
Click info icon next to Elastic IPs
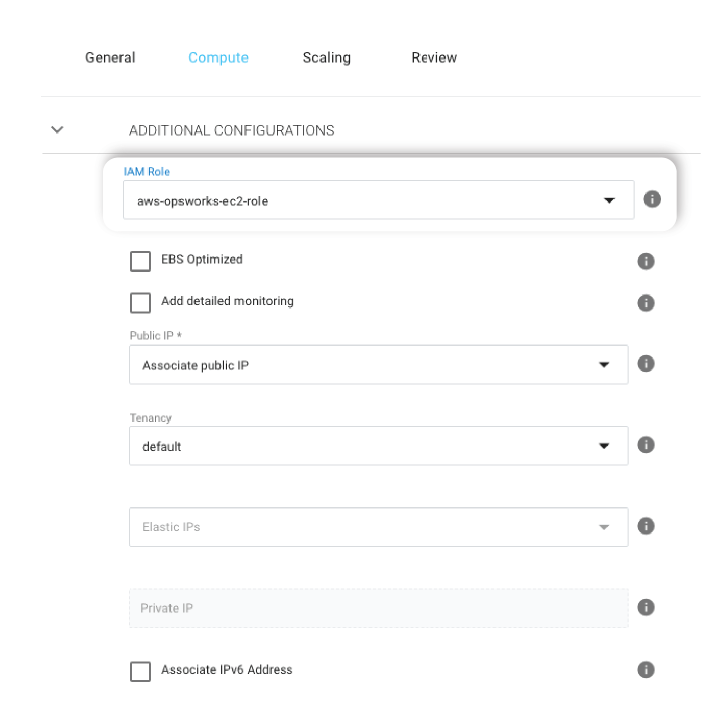tap(646, 526)
